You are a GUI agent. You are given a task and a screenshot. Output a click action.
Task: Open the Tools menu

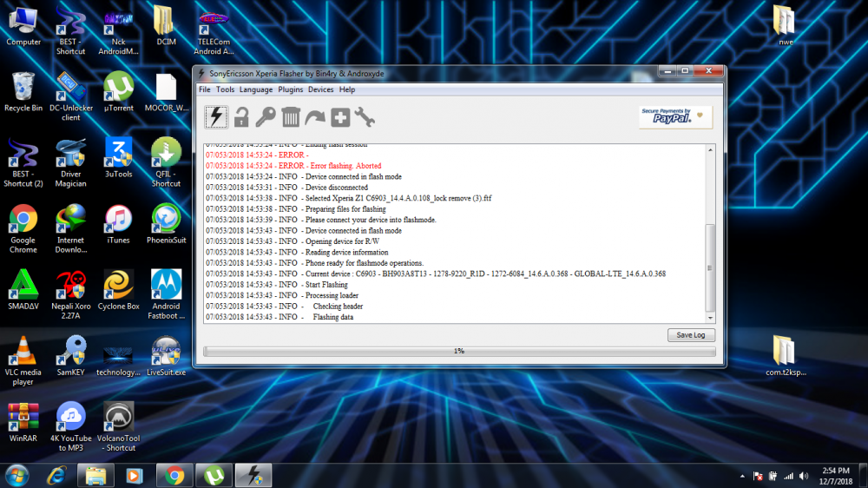[x=225, y=89]
